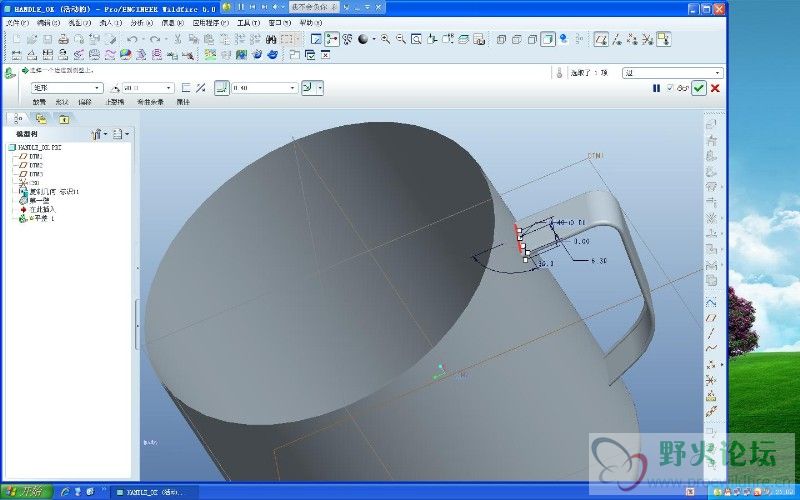Viewport: 800px width, 500px height.
Task: Click the Repaint screen icon
Action: tap(316, 39)
